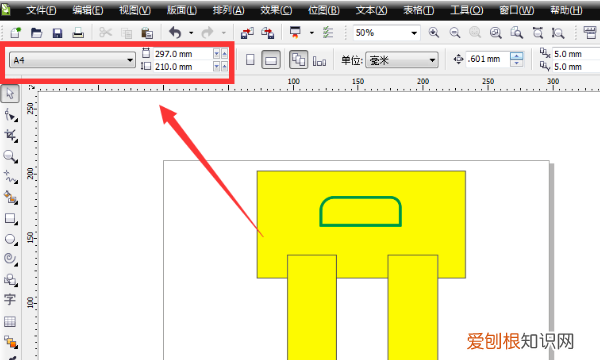Select the Text tool (字)

tap(10, 300)
